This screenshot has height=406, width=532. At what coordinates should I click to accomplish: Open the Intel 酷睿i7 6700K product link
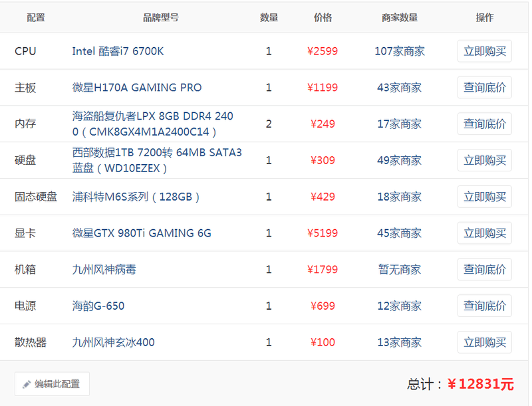coord(118,51)
